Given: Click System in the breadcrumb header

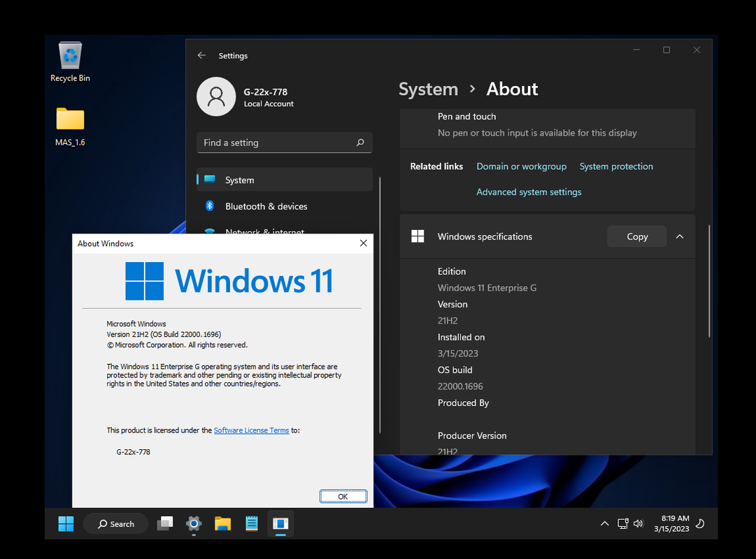Looking at the screenshot, I should click(428, 89).
